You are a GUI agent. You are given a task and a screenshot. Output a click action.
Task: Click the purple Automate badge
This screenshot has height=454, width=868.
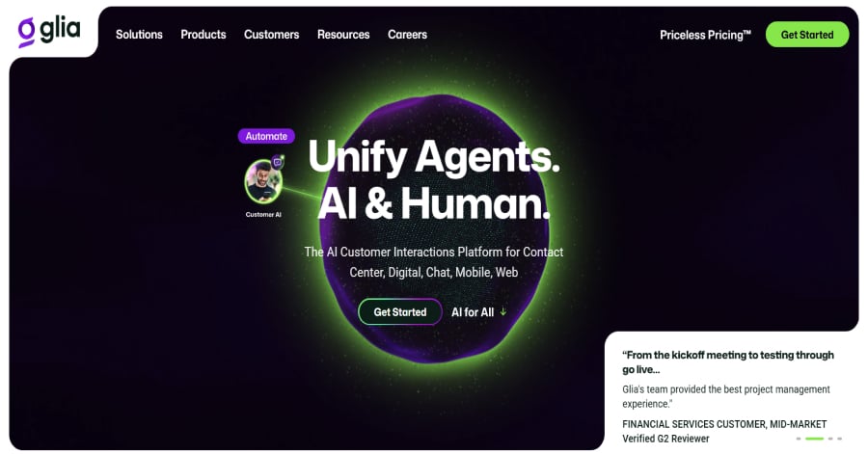[266, 136]
